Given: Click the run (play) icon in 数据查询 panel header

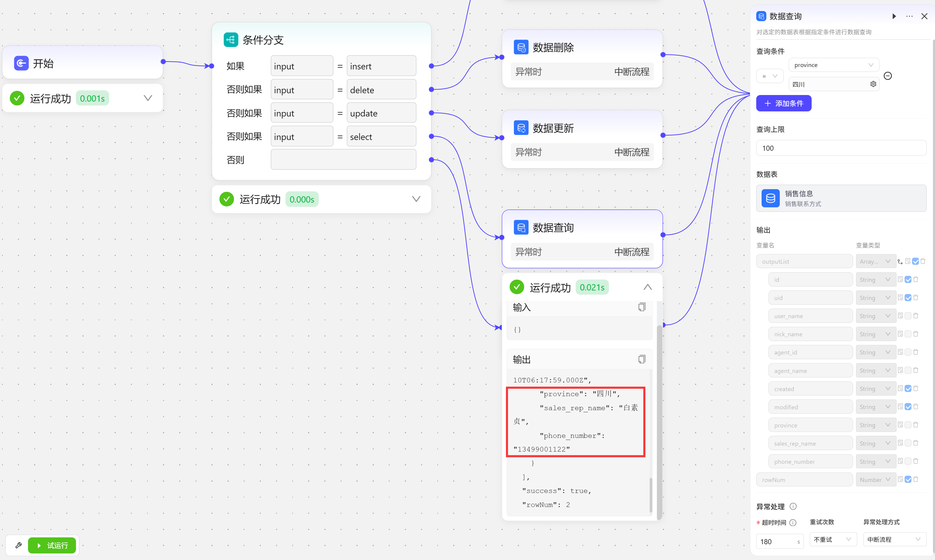Looking at the screenshot, I should (894, 16).
